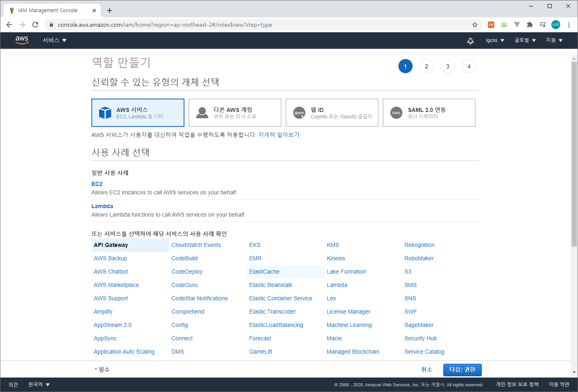Image resolution: width=578 pixels, height=392 pixels.
Task: Select SageMaker service
Action: 419,325
